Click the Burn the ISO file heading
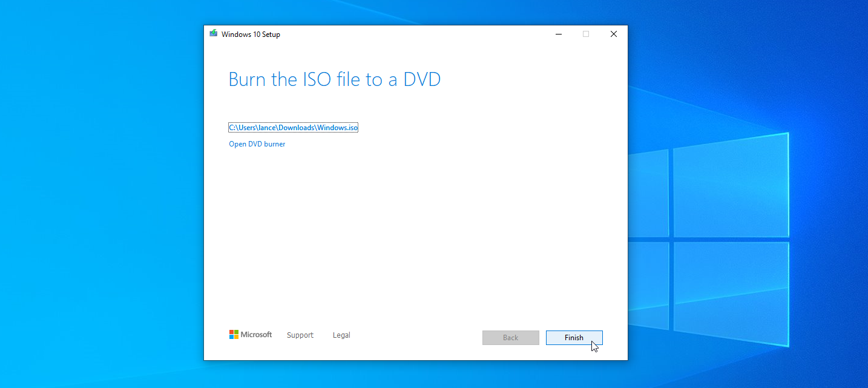The width and height of the screenshot is (868, 388). (334, 79)
